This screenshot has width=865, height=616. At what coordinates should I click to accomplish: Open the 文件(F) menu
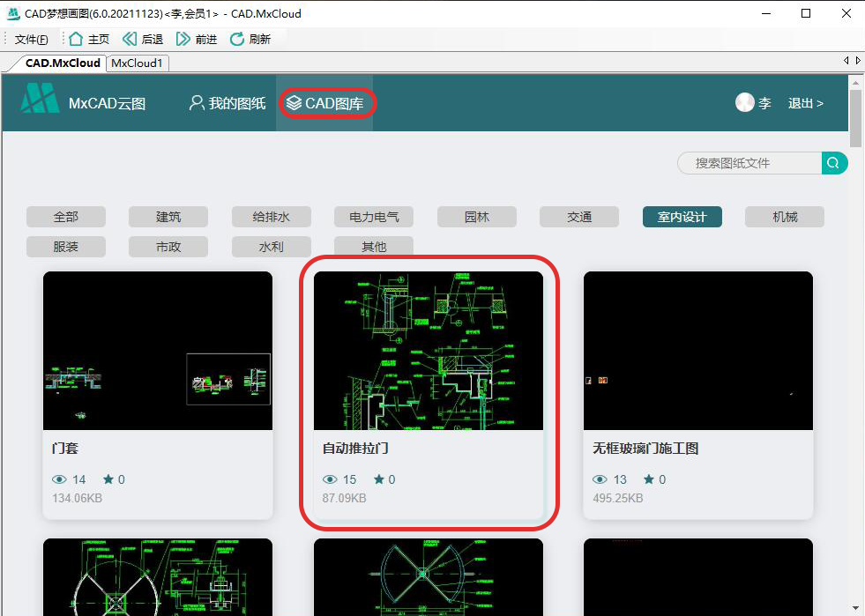tap(31, 39)
